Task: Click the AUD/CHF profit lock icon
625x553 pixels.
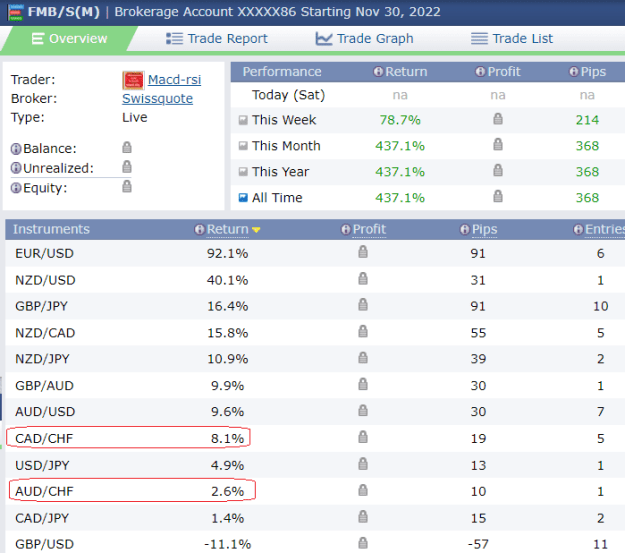Action: click(363, 490)
